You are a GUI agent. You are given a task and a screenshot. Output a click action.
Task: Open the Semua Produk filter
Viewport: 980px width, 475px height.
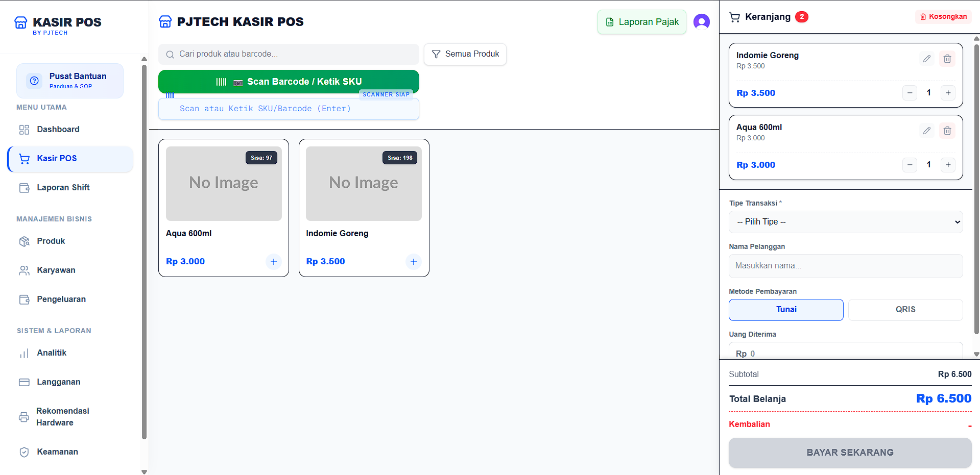click(x=465, y=54)
